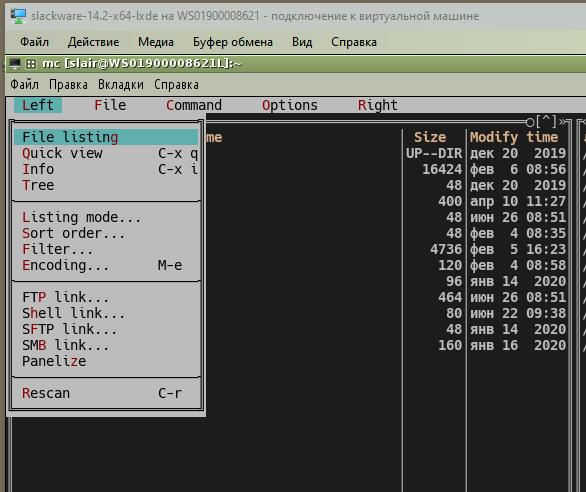The width and height of the screenshot is (586, 492).
Task: Open the Options menu in mc
Action: pos(290,105)
